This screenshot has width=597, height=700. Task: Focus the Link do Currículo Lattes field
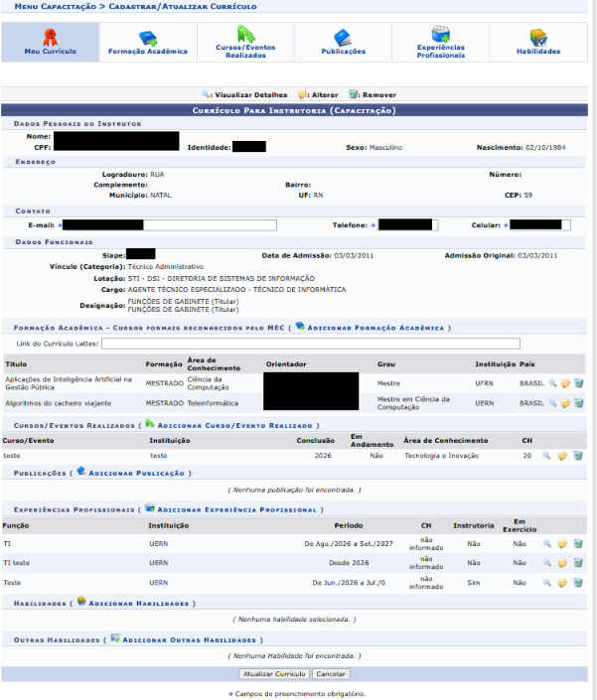(311, 344)
